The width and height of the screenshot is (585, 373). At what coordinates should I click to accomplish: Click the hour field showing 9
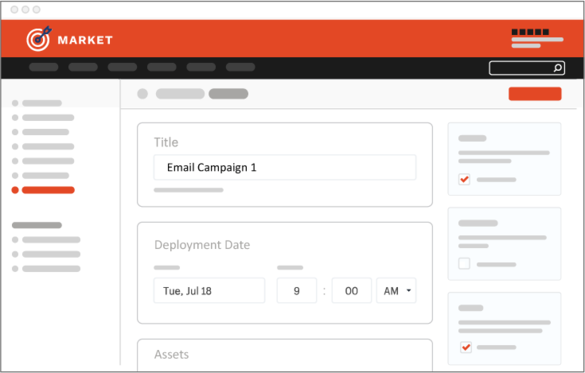[x=297, y=291]
